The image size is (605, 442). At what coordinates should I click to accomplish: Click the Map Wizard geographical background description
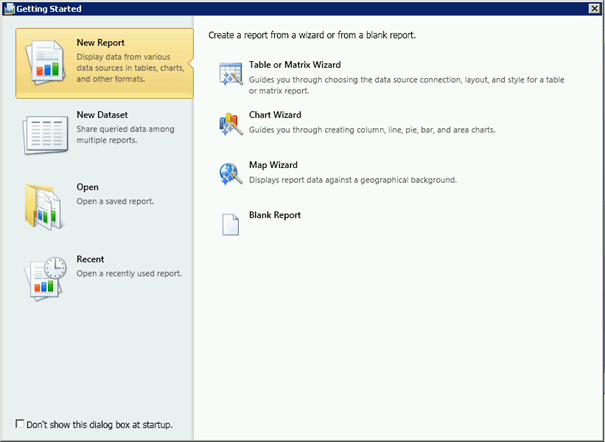coord(352,180)
